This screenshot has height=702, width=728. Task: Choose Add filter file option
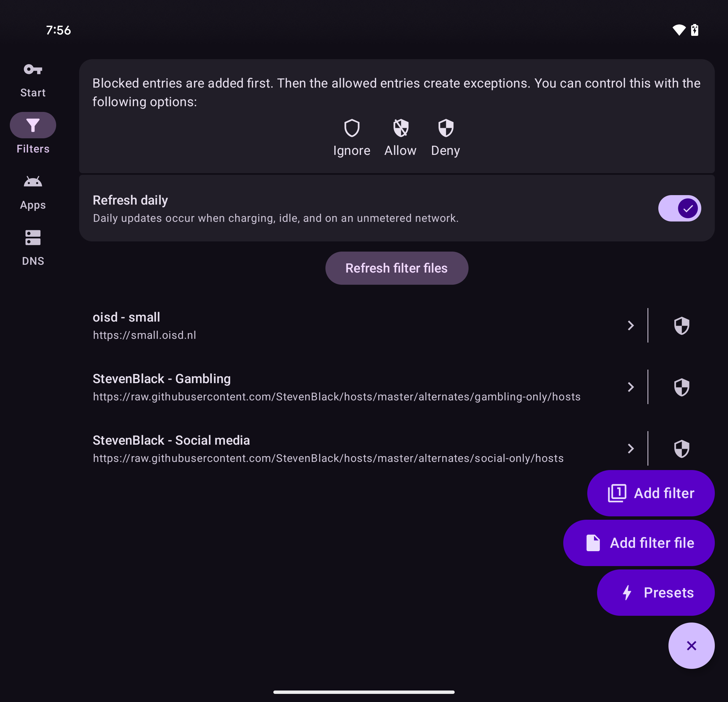(639, 543)
